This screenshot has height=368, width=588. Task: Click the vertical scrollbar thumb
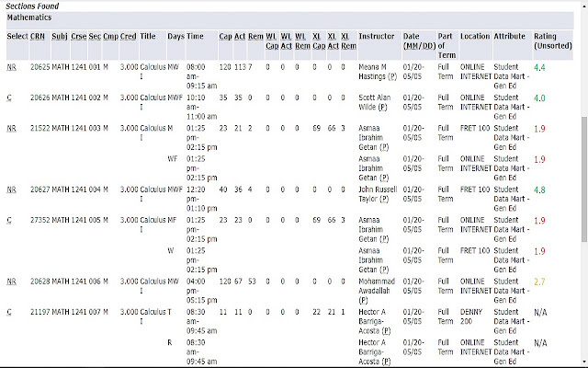[584, 179]
